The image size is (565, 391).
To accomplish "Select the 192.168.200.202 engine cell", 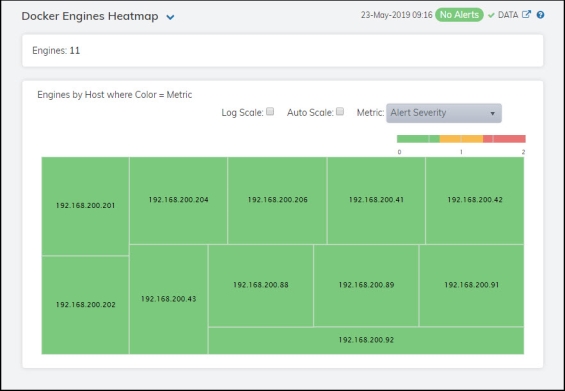I will coord(85,305).
